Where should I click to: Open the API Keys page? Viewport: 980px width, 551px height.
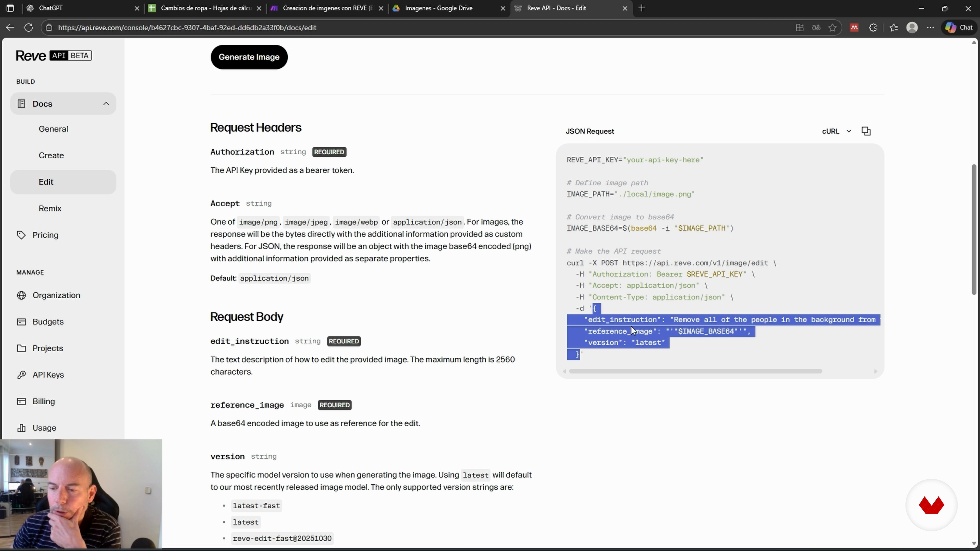tap(48, 375)
